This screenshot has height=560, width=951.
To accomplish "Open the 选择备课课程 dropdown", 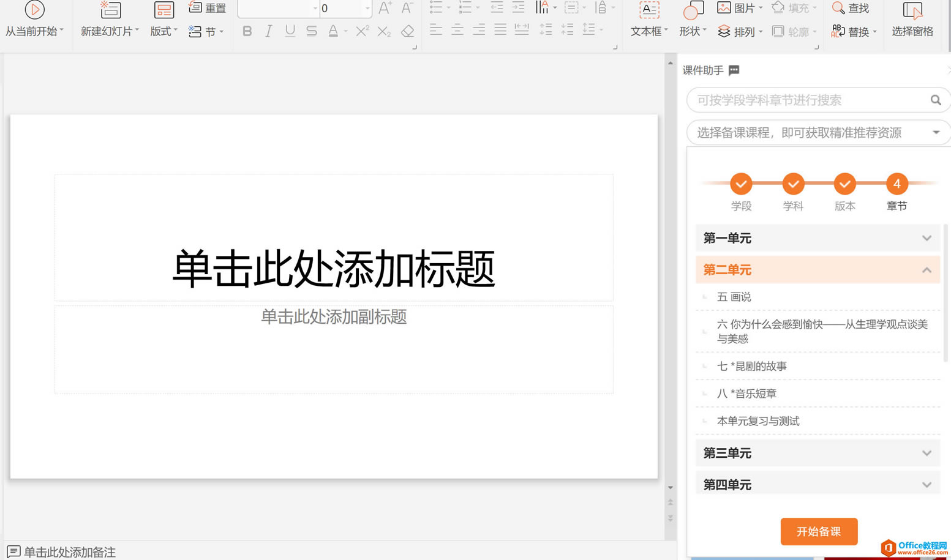I will [x=935, y=133].
